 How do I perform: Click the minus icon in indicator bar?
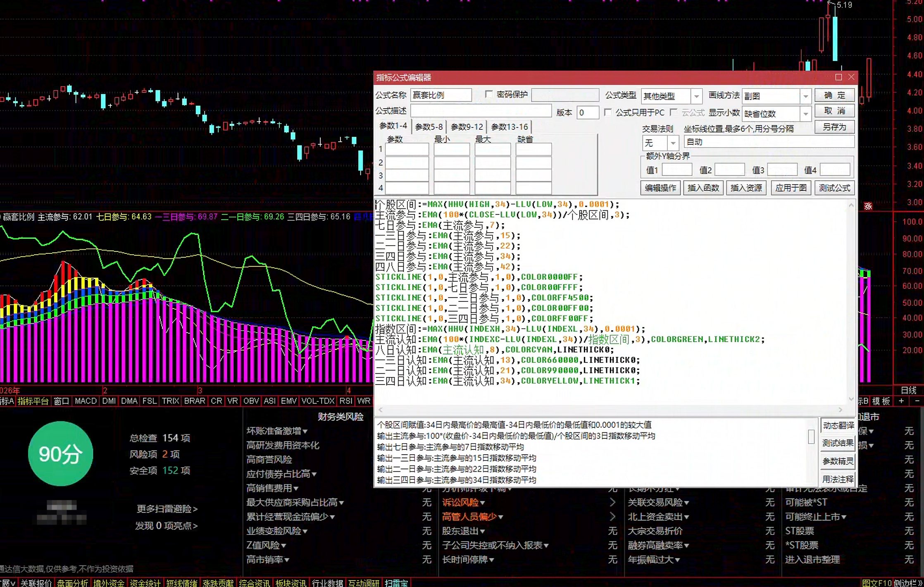pyautogui.click(x=917, y=401)
